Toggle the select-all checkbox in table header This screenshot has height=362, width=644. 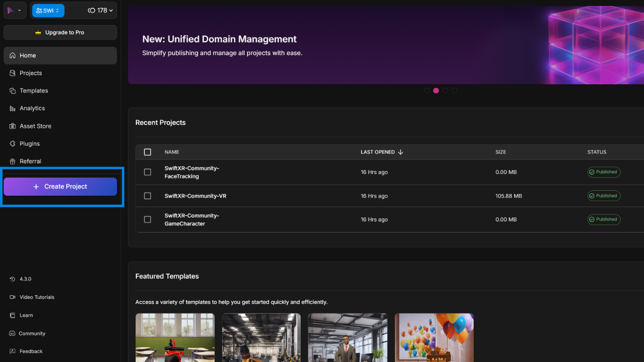point(147,152)
